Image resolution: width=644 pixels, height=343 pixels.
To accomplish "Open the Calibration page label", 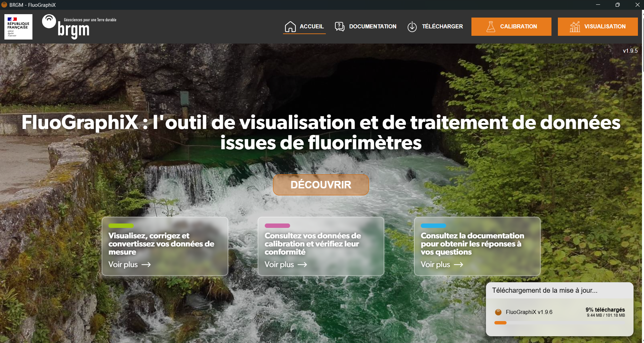I will 518,26.
